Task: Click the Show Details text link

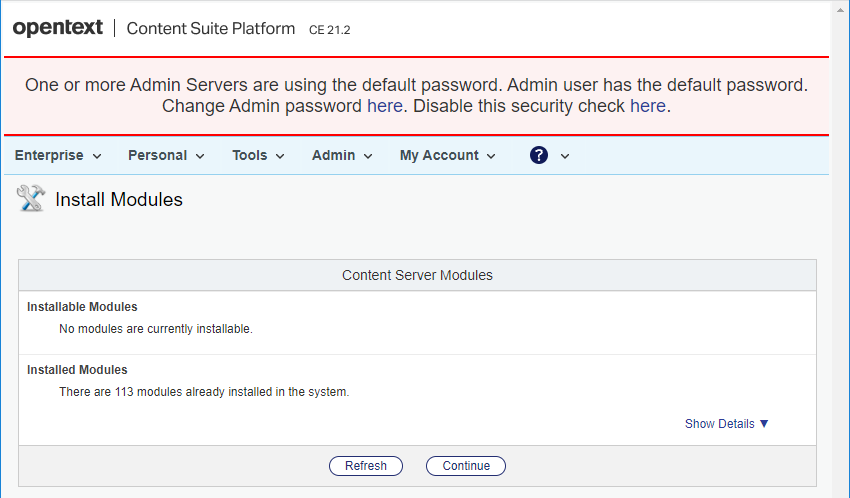Action: [719, 424]
